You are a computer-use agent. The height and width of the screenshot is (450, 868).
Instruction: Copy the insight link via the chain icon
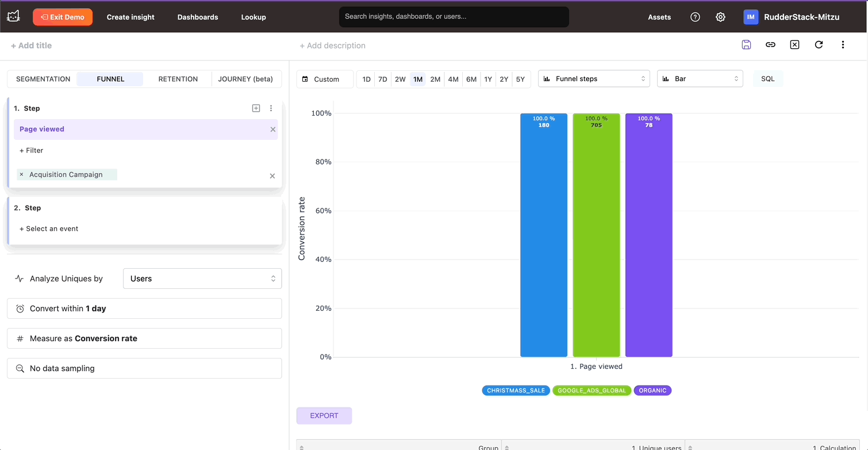click(x=770, y=45)
